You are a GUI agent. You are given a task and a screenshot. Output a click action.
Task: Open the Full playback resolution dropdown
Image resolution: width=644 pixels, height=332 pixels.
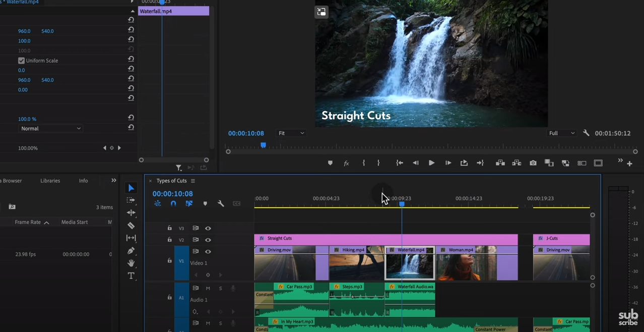(x=561, y=133)
